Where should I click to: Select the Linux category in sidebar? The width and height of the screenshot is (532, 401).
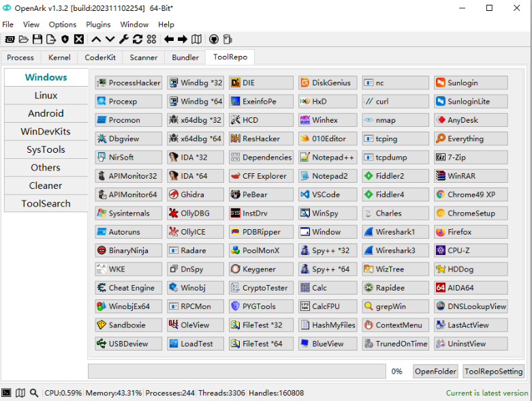coord(46,95)
